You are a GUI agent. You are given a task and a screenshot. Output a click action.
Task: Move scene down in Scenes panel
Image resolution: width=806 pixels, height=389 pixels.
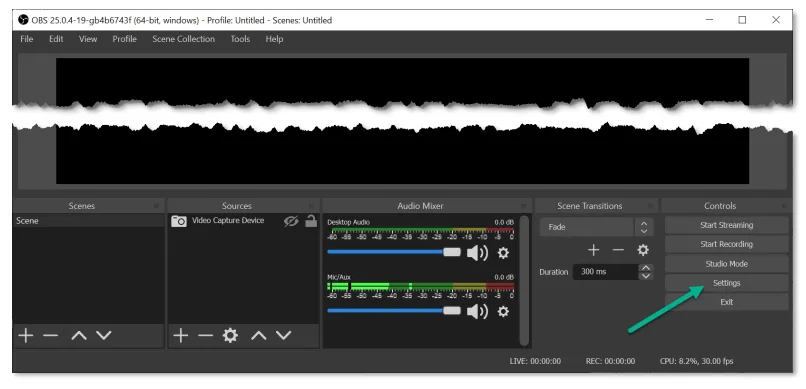coord(104,336)
